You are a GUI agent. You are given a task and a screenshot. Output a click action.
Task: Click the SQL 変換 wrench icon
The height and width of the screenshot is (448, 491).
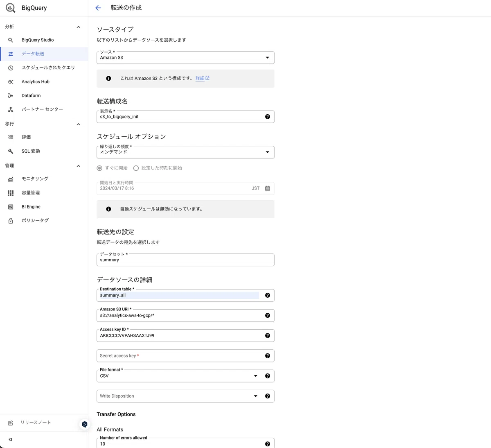11,151
